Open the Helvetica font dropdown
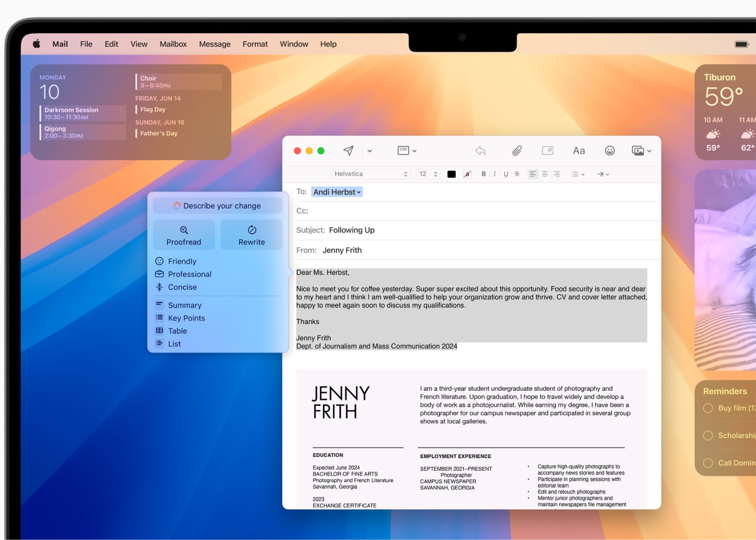756x540 pixels. tap(370, 174)
